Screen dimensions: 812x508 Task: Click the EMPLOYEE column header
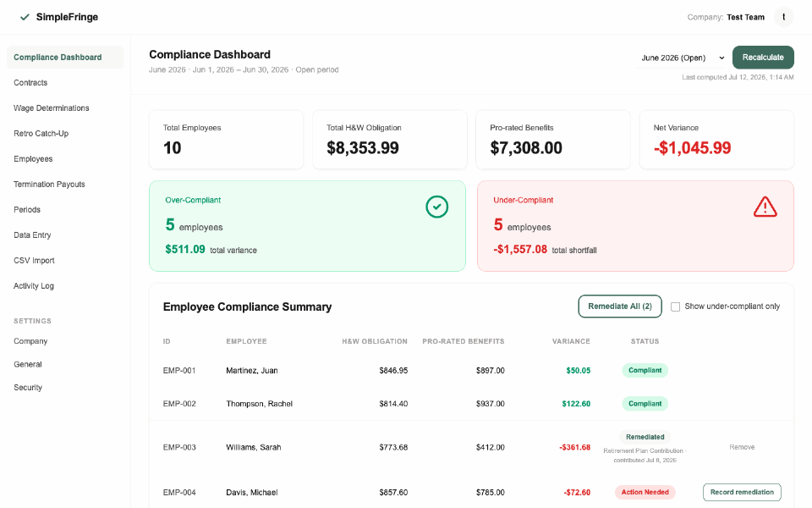click(x=246, y=341)
